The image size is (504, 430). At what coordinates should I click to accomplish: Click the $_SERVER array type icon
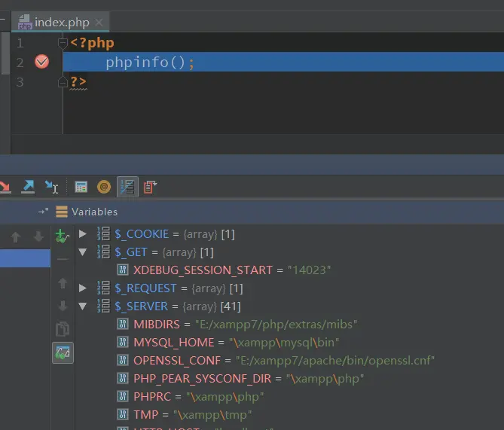(103, 306)
